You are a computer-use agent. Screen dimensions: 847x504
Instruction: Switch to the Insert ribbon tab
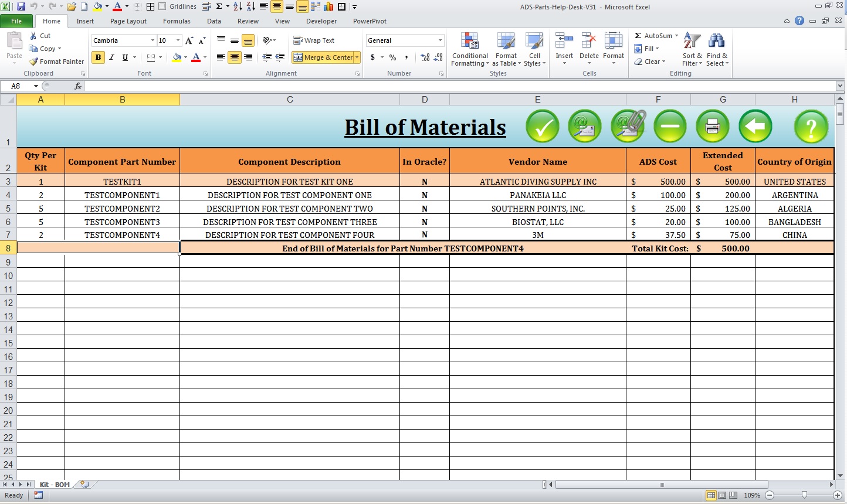tap(85, 21)
